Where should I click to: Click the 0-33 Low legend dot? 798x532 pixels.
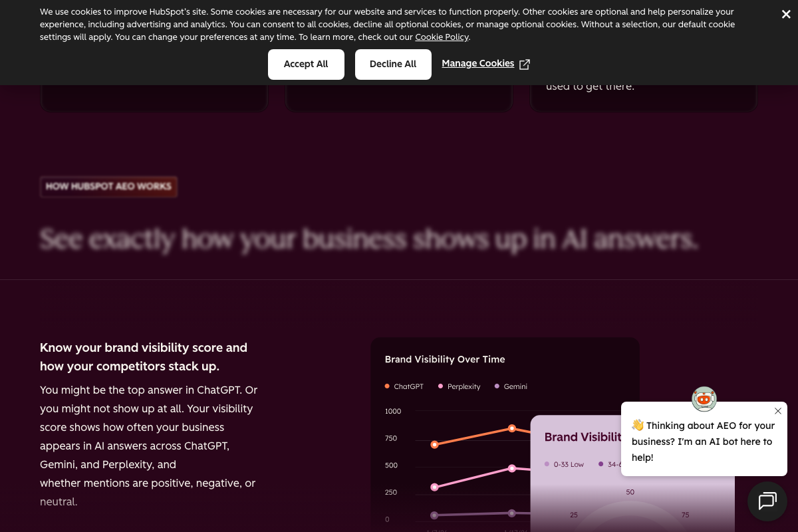pyautogui.click(x=547, y=464)
